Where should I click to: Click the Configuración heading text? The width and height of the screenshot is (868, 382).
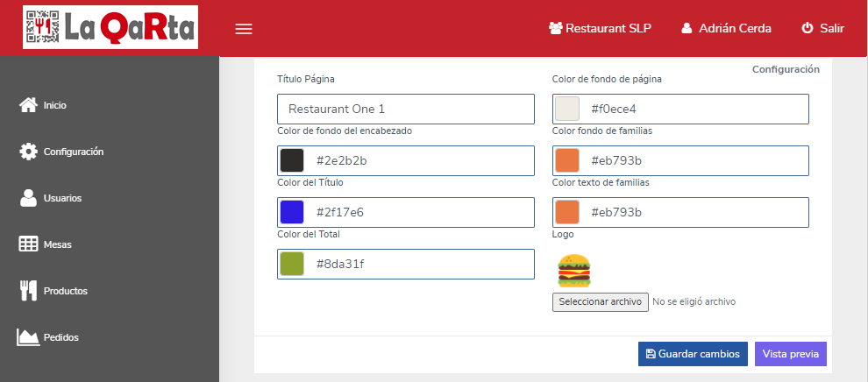[786, 69]
